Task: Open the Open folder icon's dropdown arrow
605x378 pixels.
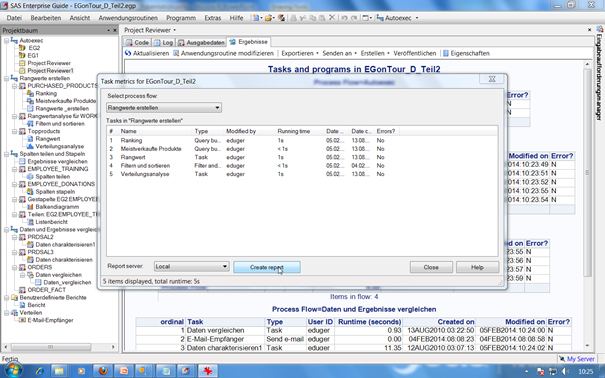Action: pyautogui.click(x=274, y=18)
